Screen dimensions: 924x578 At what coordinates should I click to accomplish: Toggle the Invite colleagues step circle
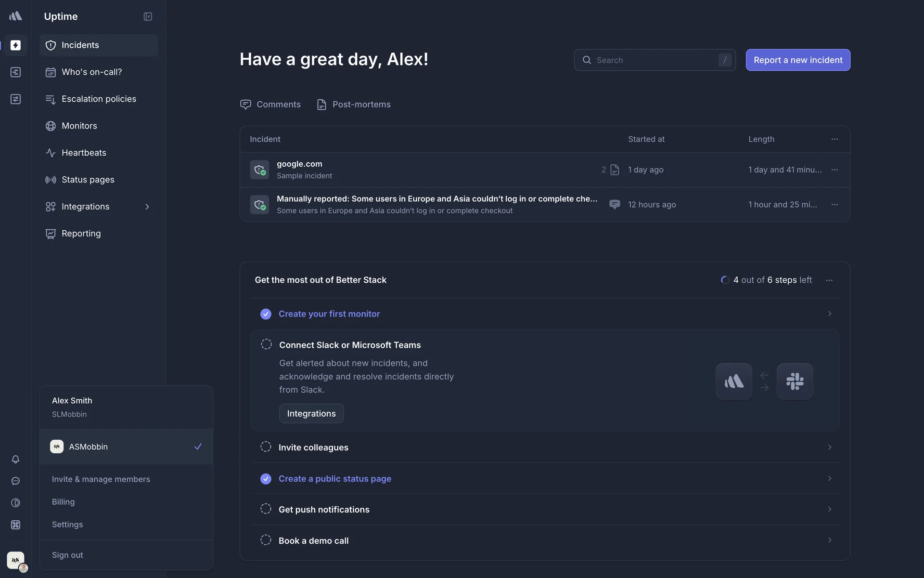[266, 447]
